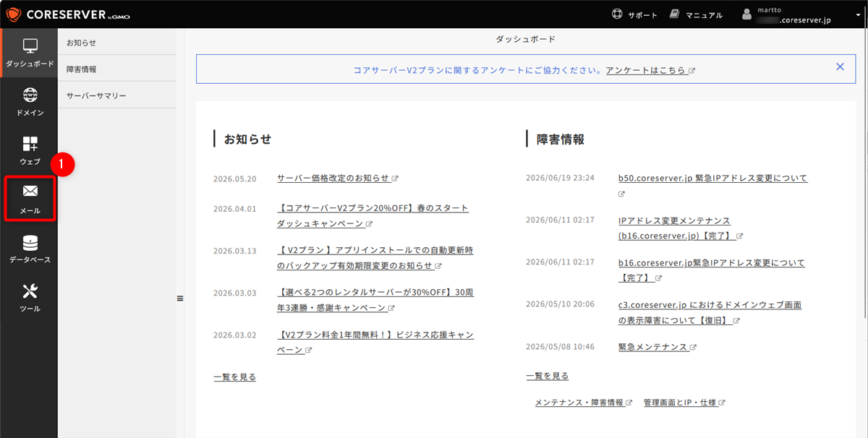Image resolution: width=868 pixels, height=438 pixels.
Task: Click 一覧を見る under お知らせ
Action: [235, 377]
